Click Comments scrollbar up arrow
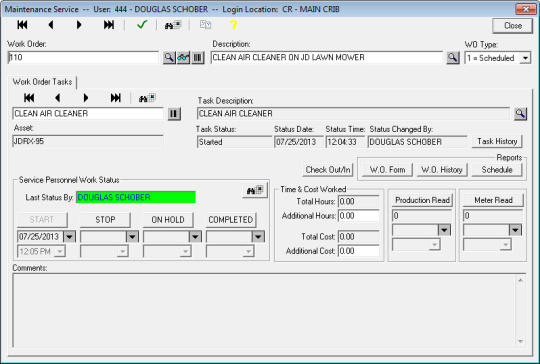The width and height of the screenshot is (540, 364). [520, 281]
